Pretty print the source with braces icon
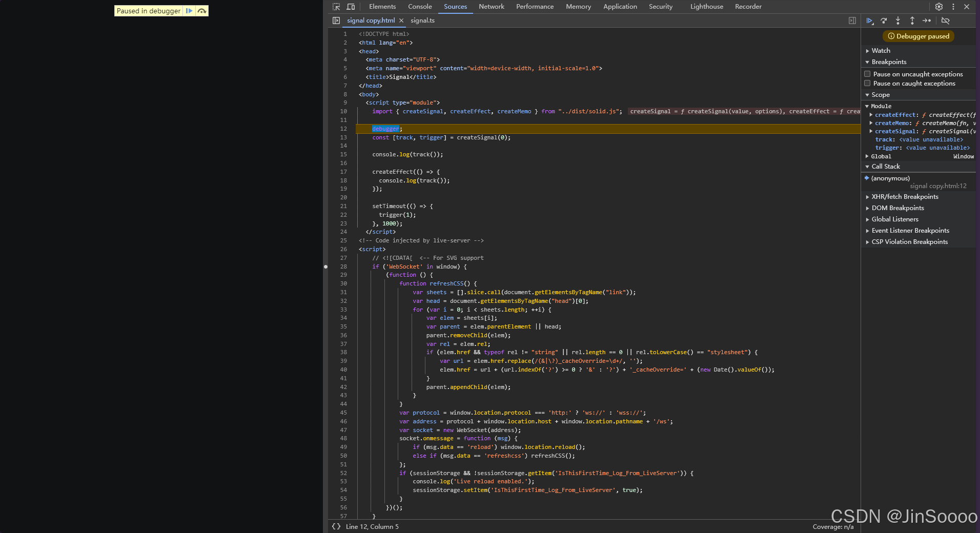This screenshot has height=533, width=980. coord(336,526)
